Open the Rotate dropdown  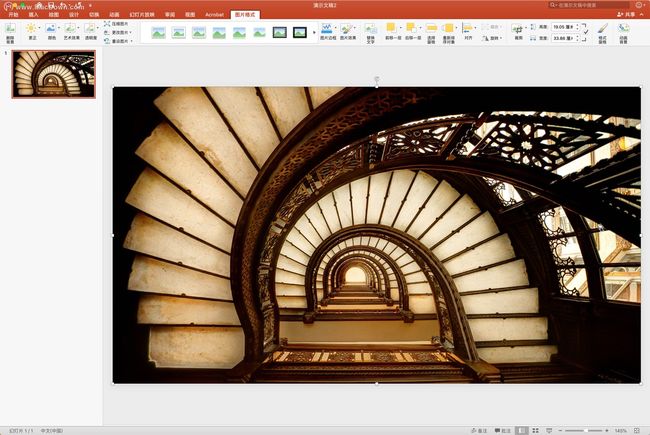[492, 38]
